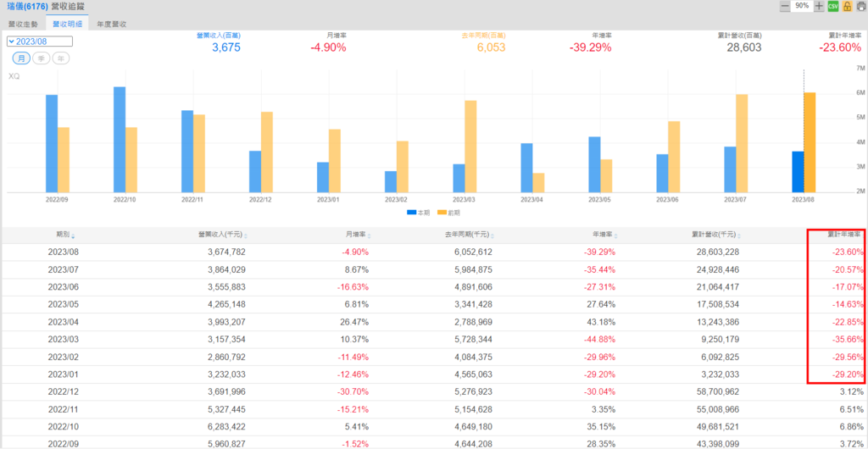Sort by 去年同期(千元) column arrows
This screenshot has width=868, height=449.
click(492, 236)
